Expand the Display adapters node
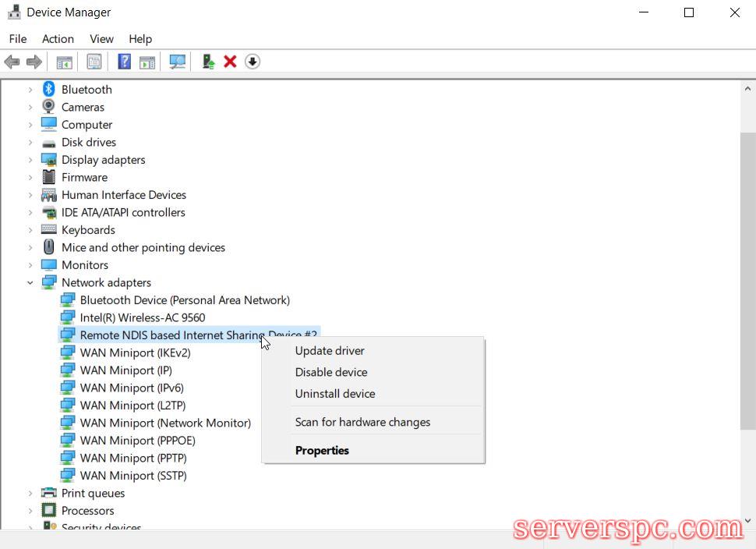 click(30, 160)
